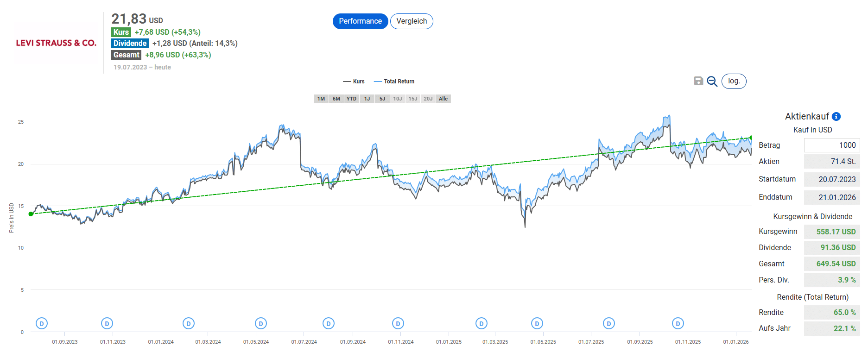Click the save chart disk icon
Image resolution: width=868 pixels, height=352 pixels.
pos(698,81)
